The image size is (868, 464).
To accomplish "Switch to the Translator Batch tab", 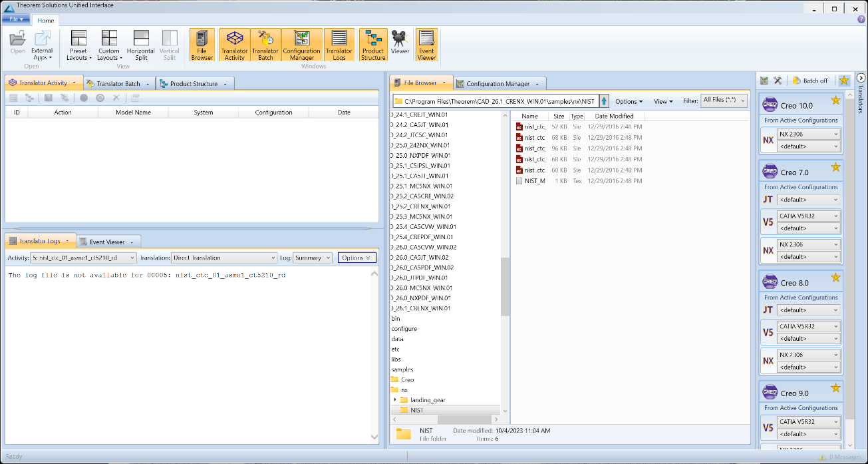I will tap(118, 83).
